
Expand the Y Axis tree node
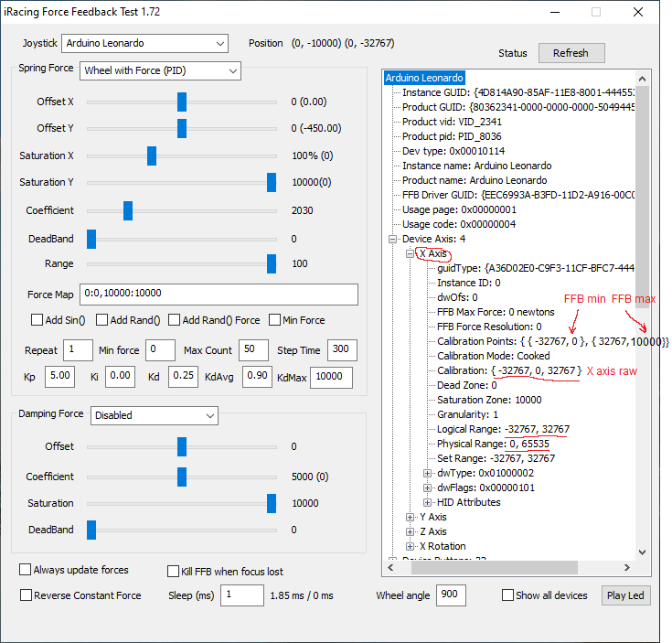click(410, 517)
